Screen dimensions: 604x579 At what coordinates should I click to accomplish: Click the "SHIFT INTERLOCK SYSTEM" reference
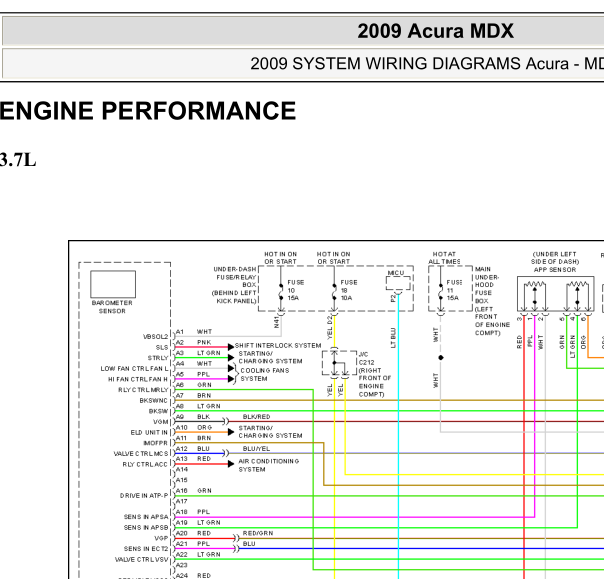[x=278, y=346]
